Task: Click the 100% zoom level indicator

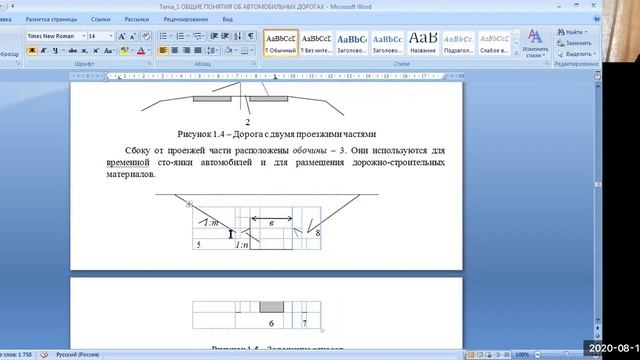Action: [522, 355]
